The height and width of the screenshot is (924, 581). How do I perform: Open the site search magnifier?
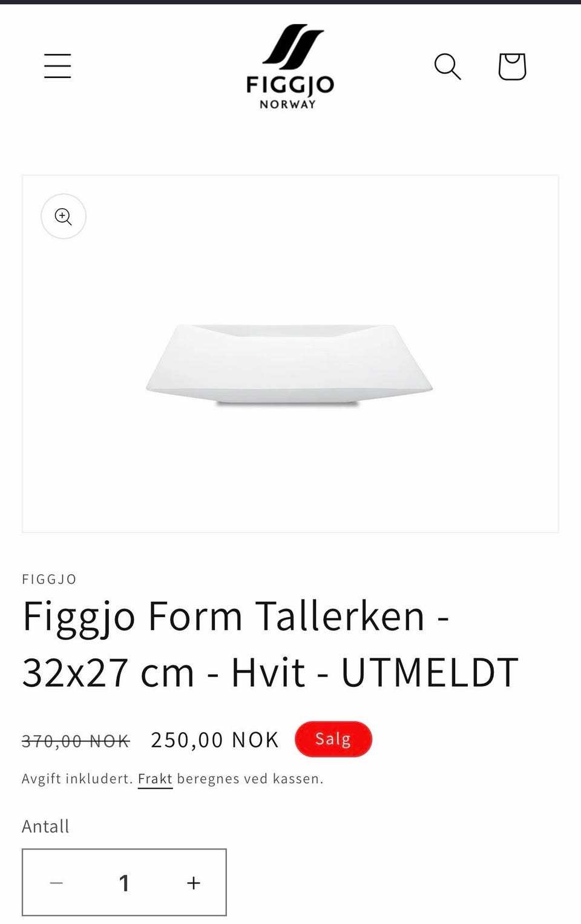tap(448, 66)
